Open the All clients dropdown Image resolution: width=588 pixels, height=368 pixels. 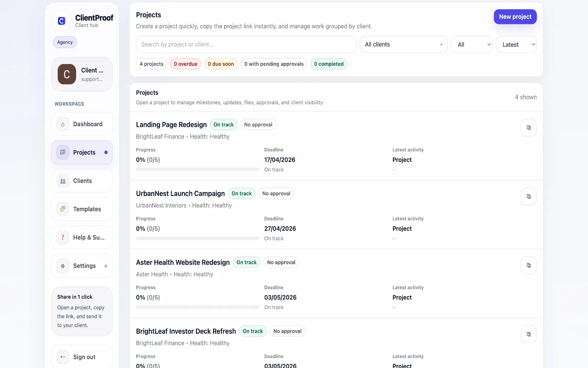click(x=404, y=45)
